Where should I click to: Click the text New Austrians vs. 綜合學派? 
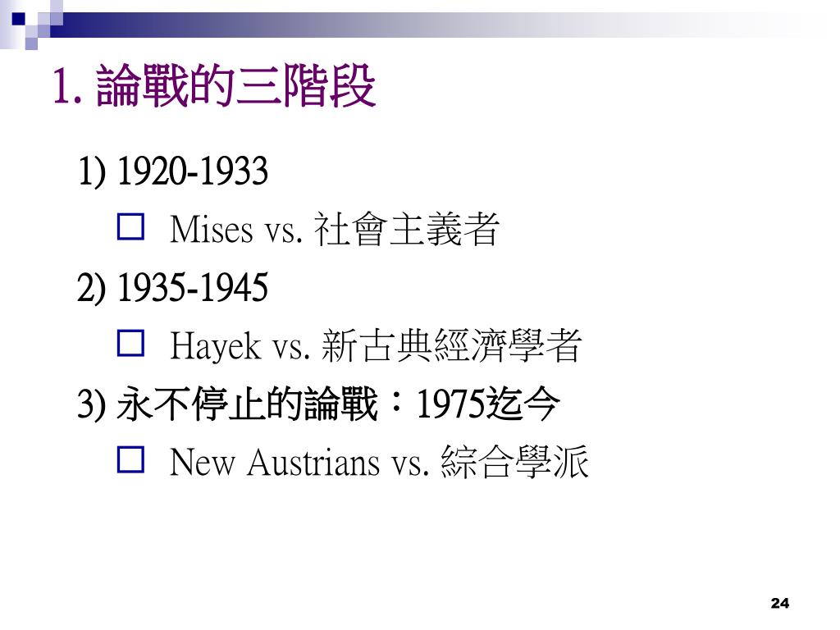point(380,462)
